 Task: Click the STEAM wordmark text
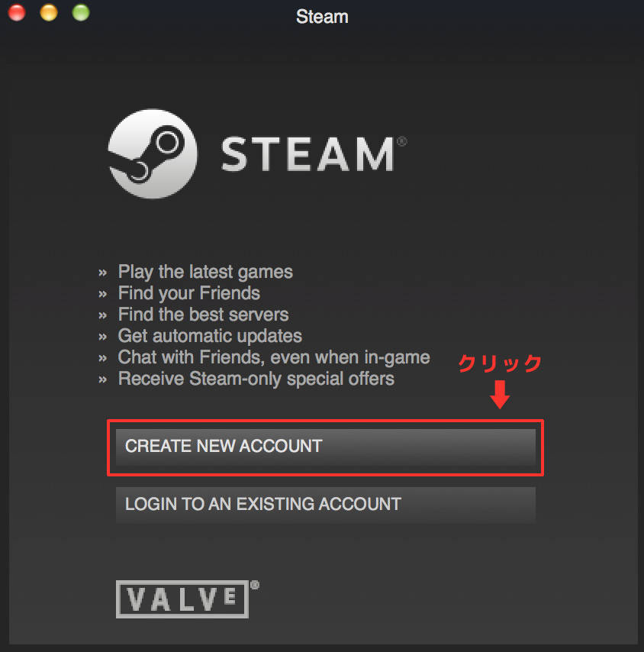click(x=308, y=154)
